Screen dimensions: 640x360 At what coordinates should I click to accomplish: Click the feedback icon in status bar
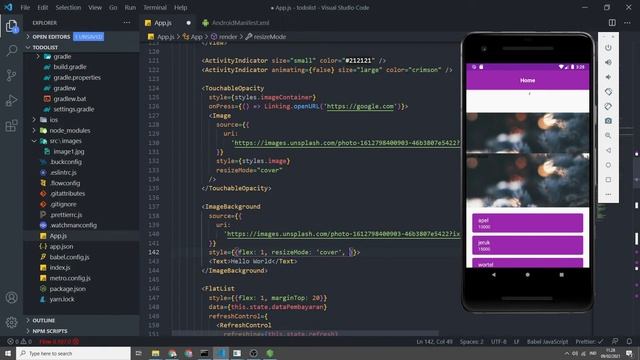[x=615, y=341]
